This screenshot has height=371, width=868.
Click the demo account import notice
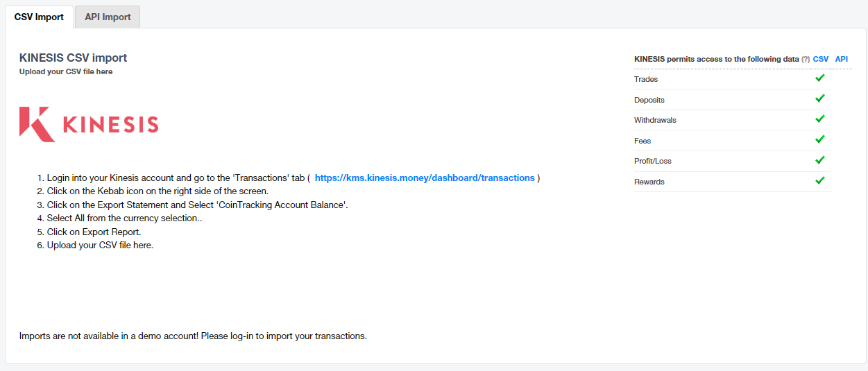[193, 336]
